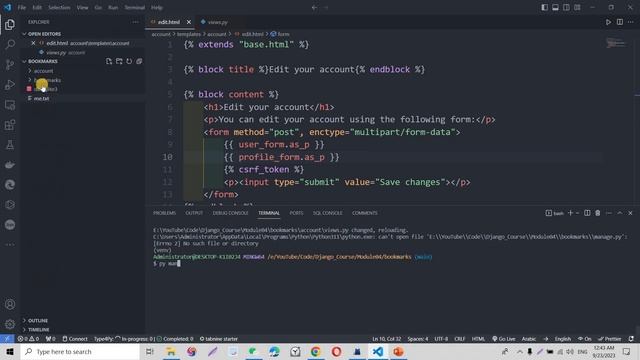The height and width of the screenshot is (360, 640).
Task: Click Spaces: 4 indentation setting
Action: [418, 339]
